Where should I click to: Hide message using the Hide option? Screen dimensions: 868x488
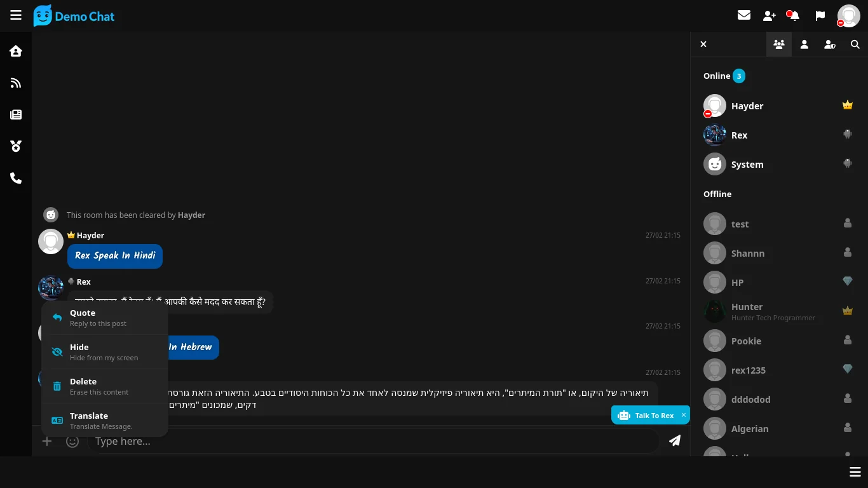tap(105, 352)
